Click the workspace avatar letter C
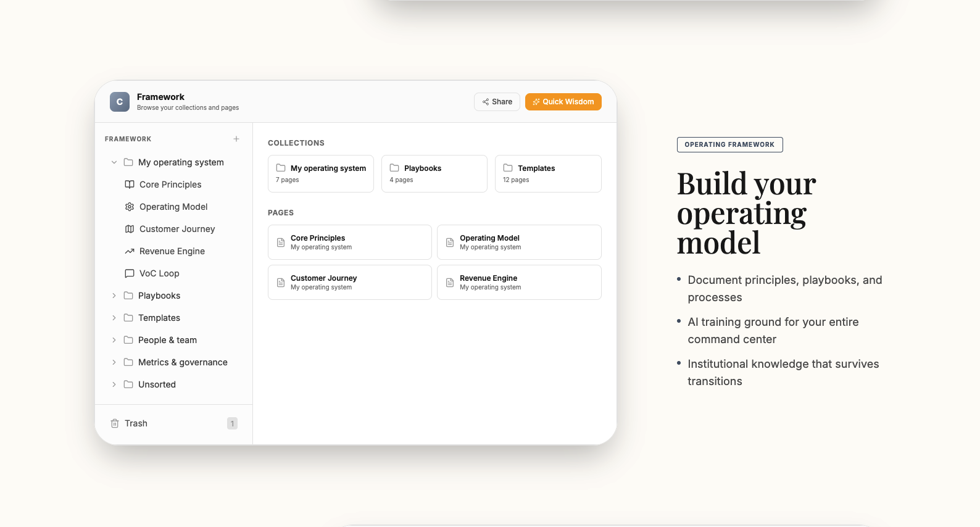The width and height of the screenshot is (980, 527). tap(120, 102)
